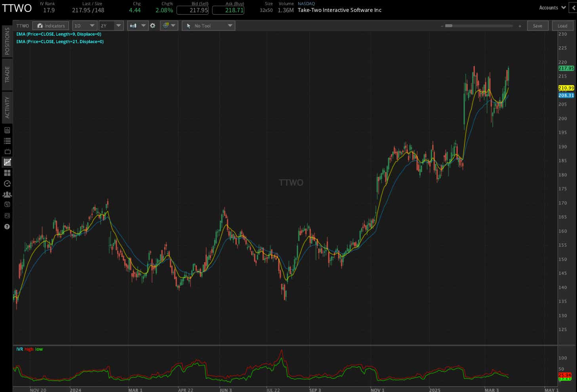This screenshot has width=577, height=392.
Task: Click the community people icon in sidebar
Action: (x=7, y=194)
